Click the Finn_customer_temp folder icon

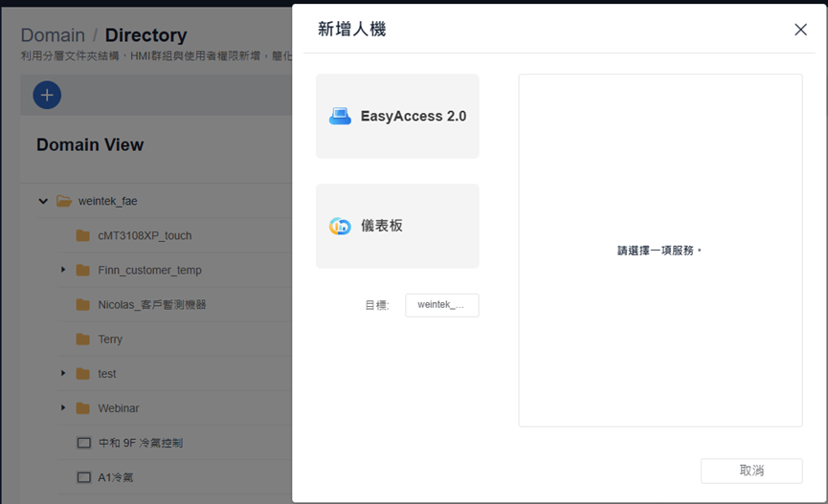(83, 271)
